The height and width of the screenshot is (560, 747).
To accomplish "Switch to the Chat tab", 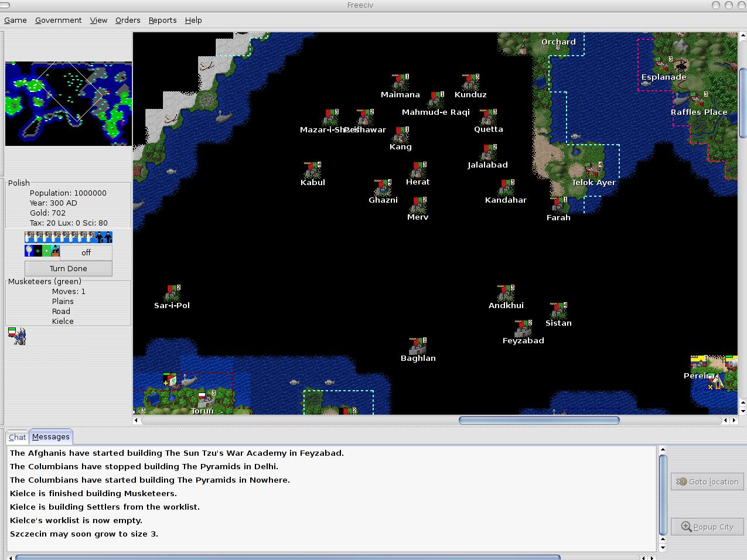I will [x=17, y=437].
